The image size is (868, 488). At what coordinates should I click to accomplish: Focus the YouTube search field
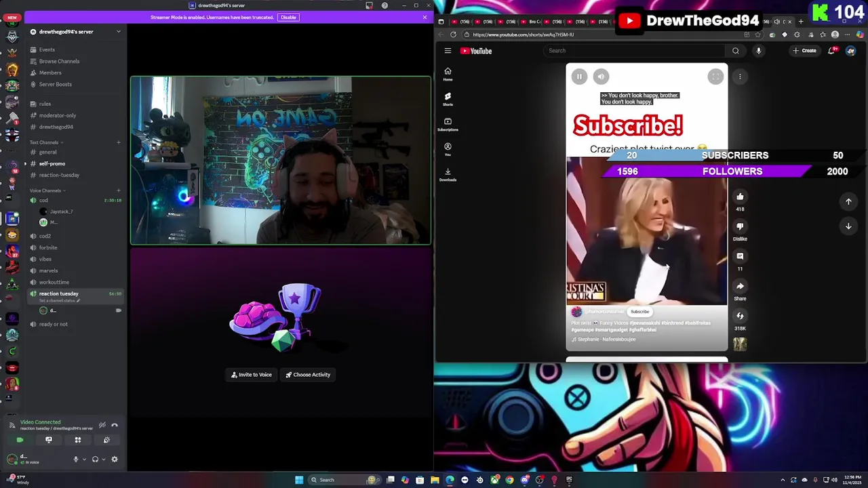click(x=634, y=51)
